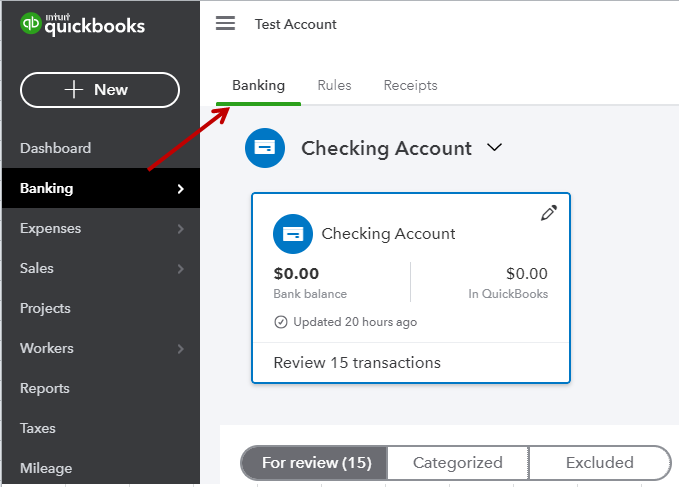Select the Excluded tab

tap(600, 463)
